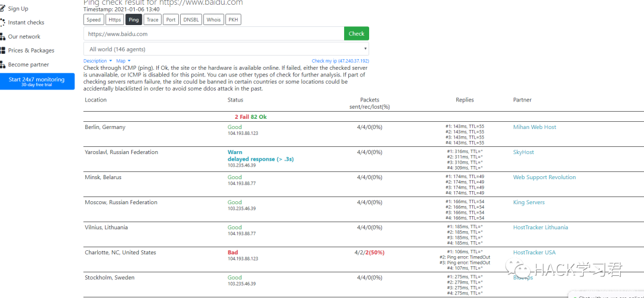Select Berlin, Germany location cell

(x=105, y=127)
